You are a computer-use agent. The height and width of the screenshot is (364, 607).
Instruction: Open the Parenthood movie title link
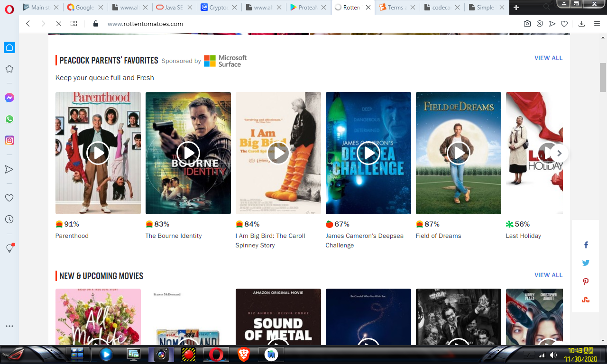(72, 236)
